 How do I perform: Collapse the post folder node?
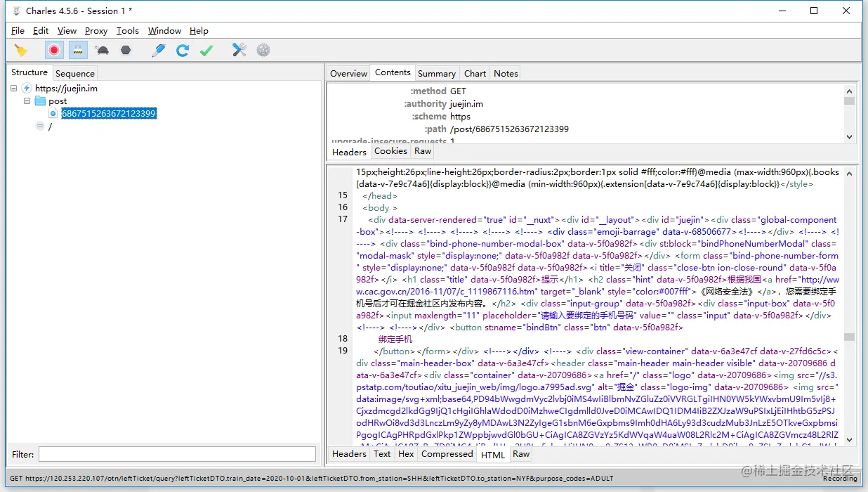tap(27, 101)
